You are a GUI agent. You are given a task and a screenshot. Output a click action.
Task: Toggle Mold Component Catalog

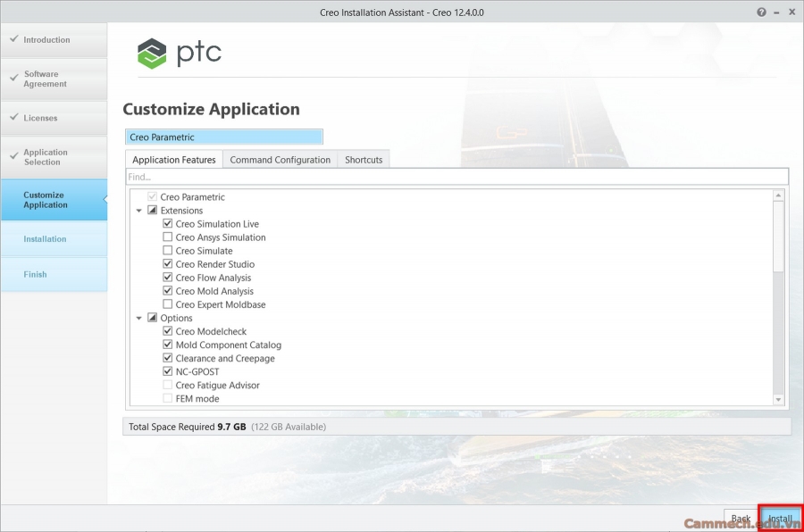pyautogui.click(x=167, y=344)
